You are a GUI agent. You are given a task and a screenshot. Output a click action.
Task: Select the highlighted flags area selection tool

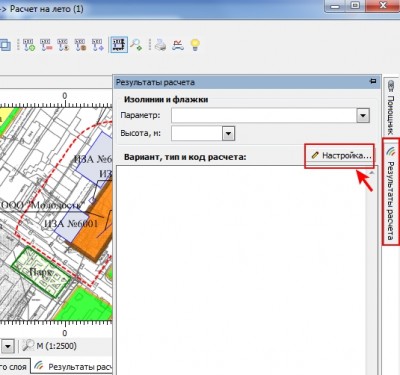tap(119, 45)
